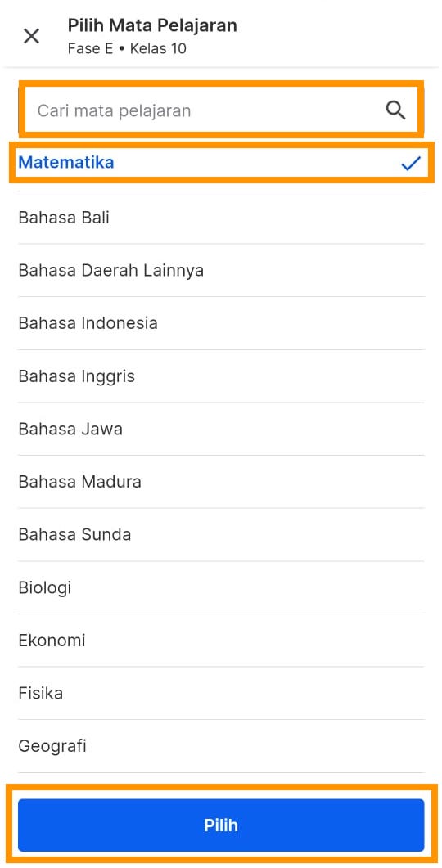Viewport: 442px width, 868px height.
Task: Focus the Cari mata pelajaran field
Action: [x=222, y=110]
